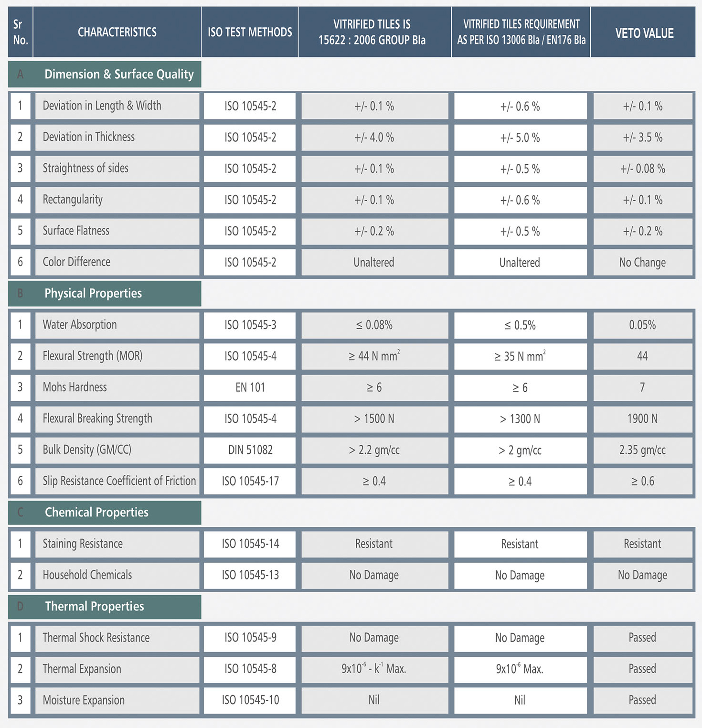Click the EN 101 test method cell
This screenshot has width=702, height=728.
(250, 387)
